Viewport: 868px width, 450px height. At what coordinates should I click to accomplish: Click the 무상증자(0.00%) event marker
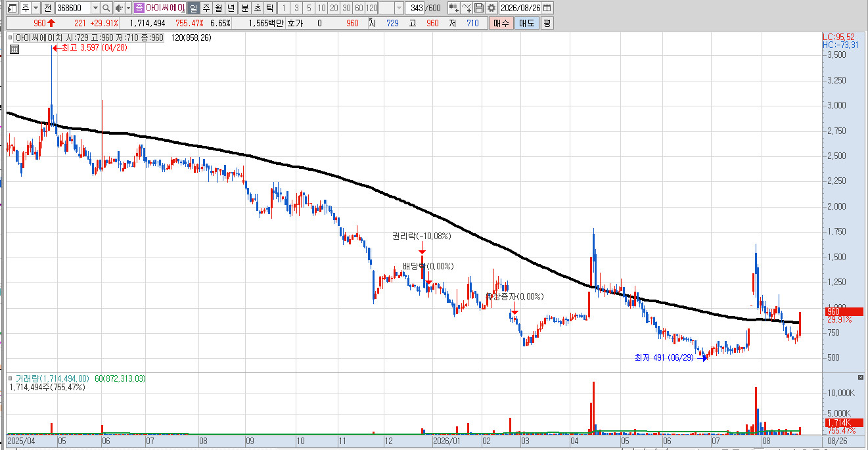tap(514, 296)
